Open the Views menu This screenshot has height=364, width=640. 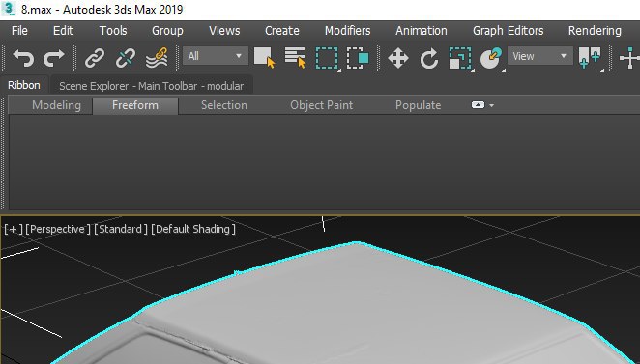pos(225,31)
